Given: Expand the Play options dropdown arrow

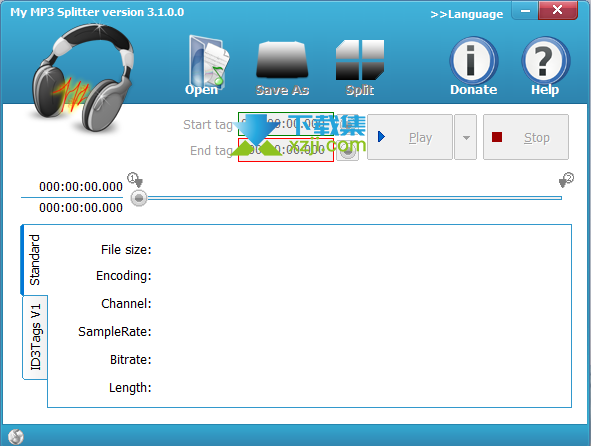Looking at the screenshot, I should [x=466, y=137].
